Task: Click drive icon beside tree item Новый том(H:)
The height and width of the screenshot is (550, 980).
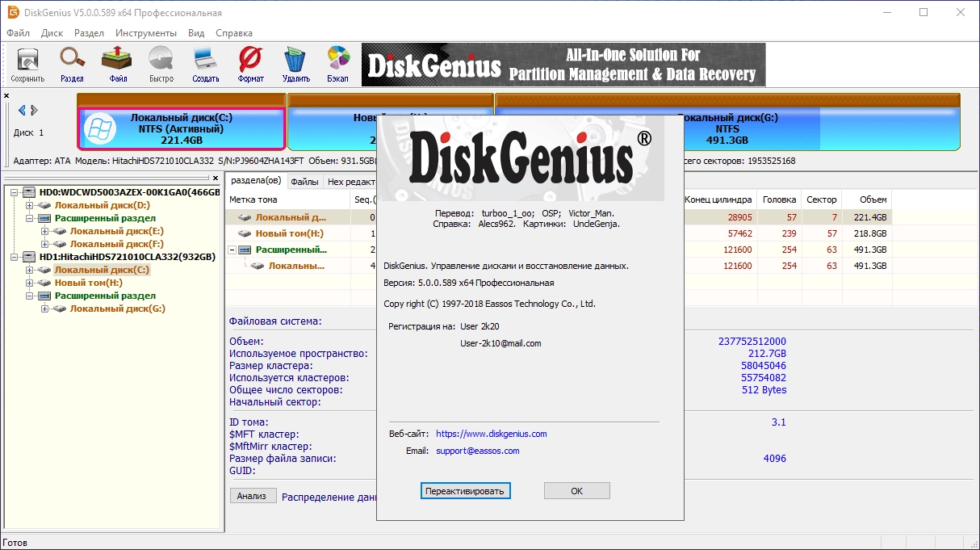Action: click(x=44, y=283)
